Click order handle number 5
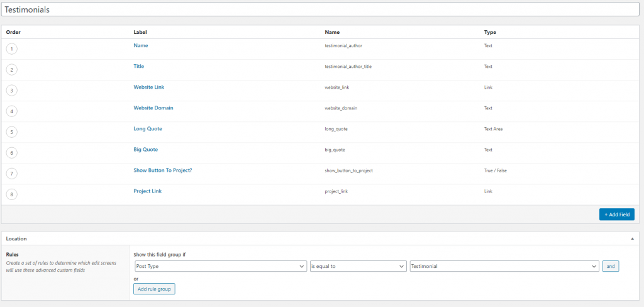Image resolution: width=644 pixels, height=307 pixels. (x=11, y=132)
